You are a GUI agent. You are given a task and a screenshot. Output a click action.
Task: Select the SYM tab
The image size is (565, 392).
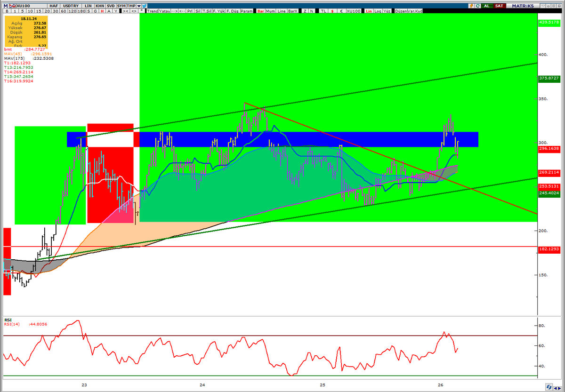pos(121,6)
